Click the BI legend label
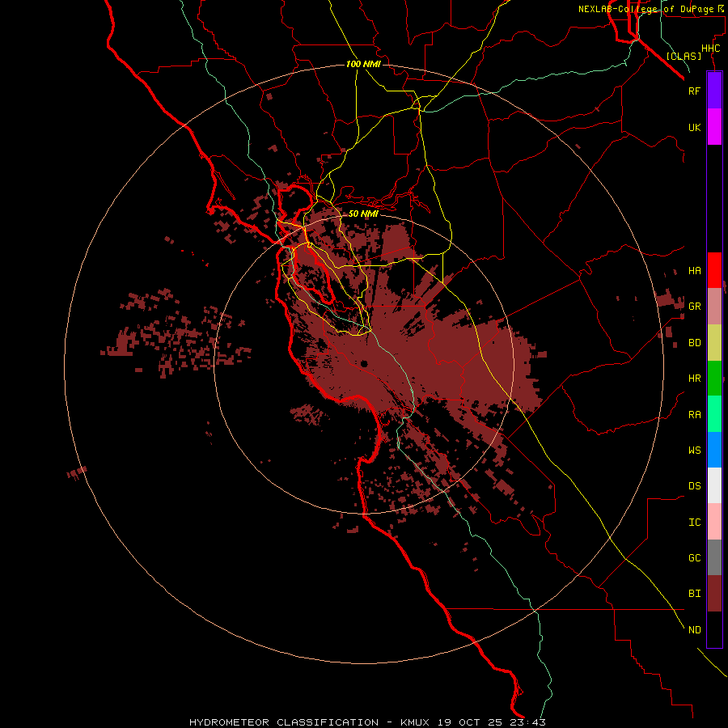 point(694,594)
